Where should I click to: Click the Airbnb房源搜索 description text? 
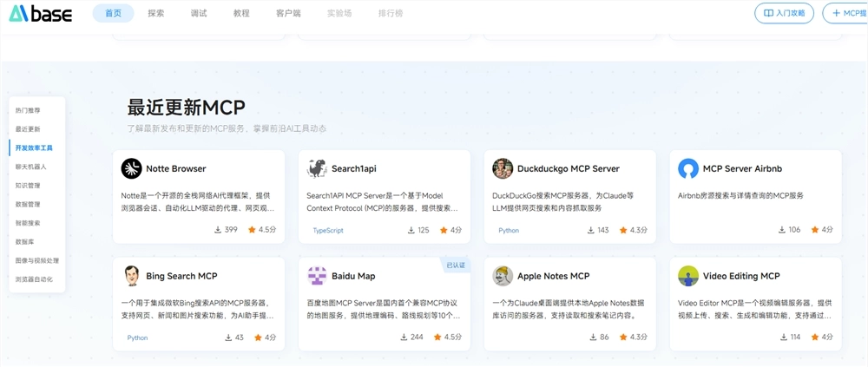[740, 195]
